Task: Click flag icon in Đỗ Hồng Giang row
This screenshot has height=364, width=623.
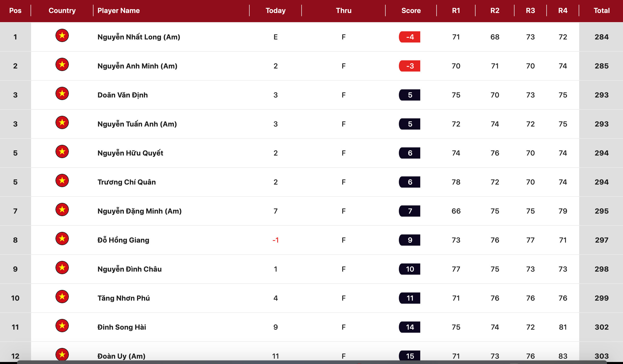Action: [x=62, y=239]
